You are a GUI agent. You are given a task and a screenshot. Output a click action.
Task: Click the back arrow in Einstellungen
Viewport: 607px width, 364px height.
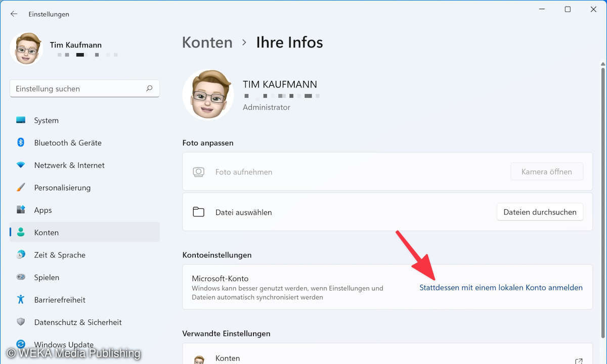14,14
